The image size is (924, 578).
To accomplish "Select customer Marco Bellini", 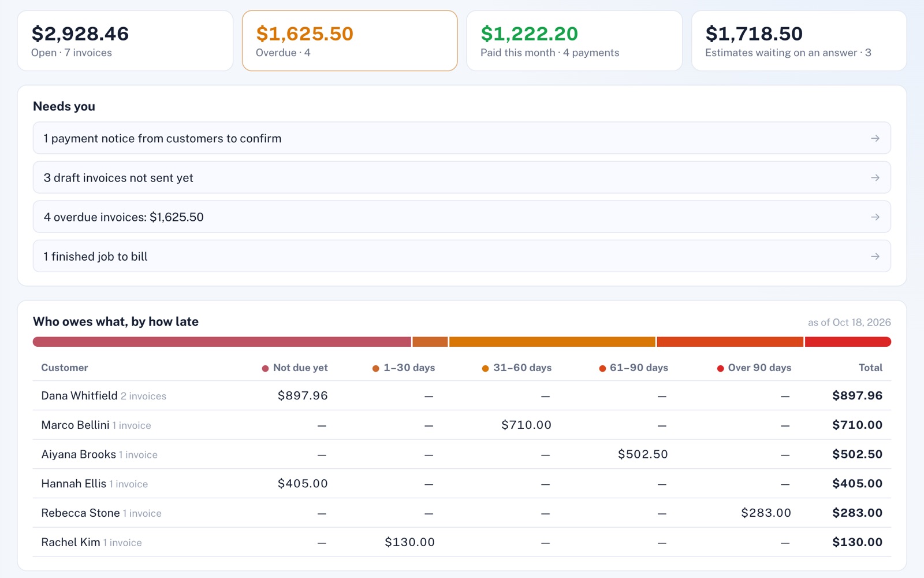I will (75, 425).
